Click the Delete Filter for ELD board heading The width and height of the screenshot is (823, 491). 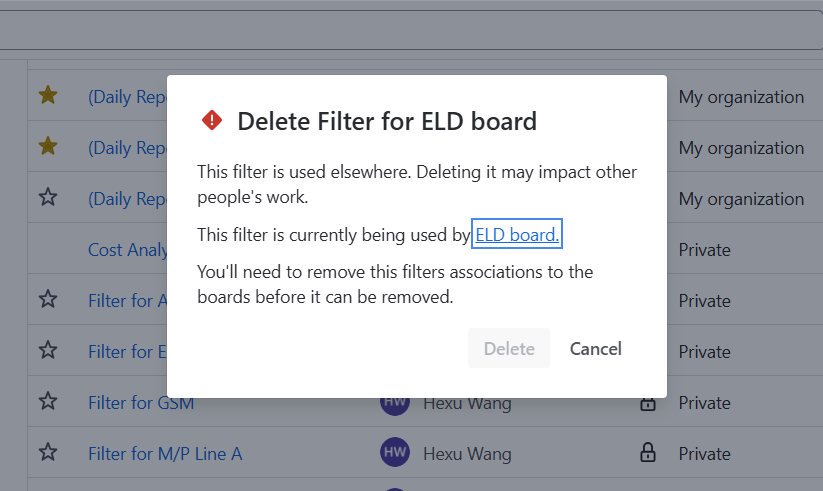click(x=387, y=122)
